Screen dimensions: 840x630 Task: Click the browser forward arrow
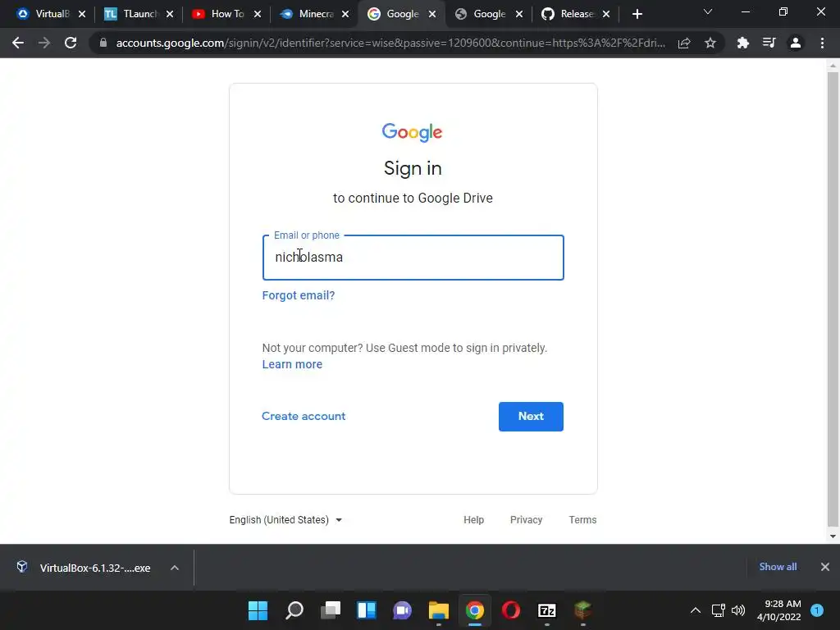point(44,43)
